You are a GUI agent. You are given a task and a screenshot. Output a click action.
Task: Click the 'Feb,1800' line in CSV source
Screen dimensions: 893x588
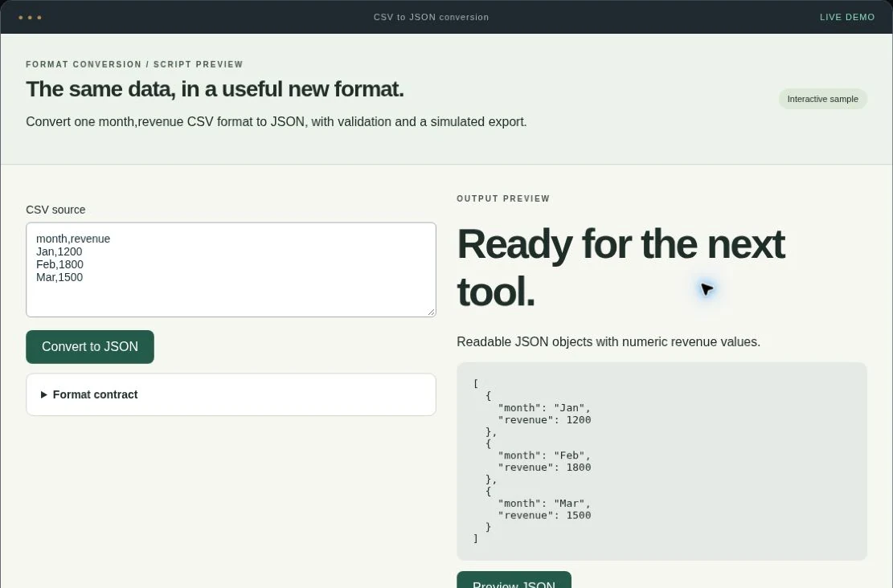pos(59,265)
